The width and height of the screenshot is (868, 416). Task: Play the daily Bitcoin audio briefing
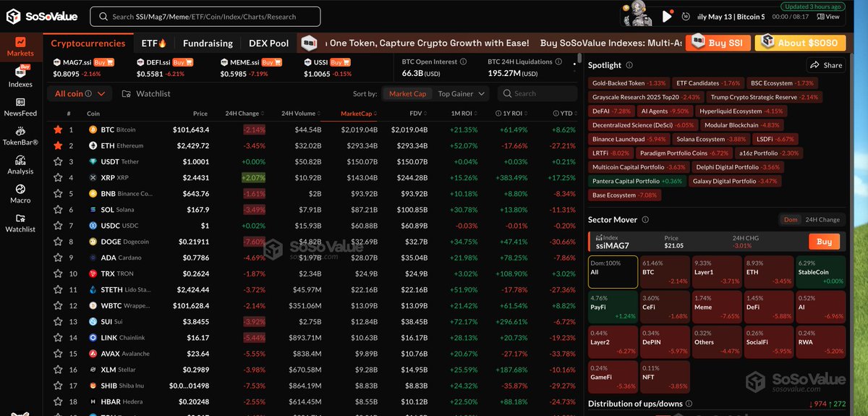point(667,16)
